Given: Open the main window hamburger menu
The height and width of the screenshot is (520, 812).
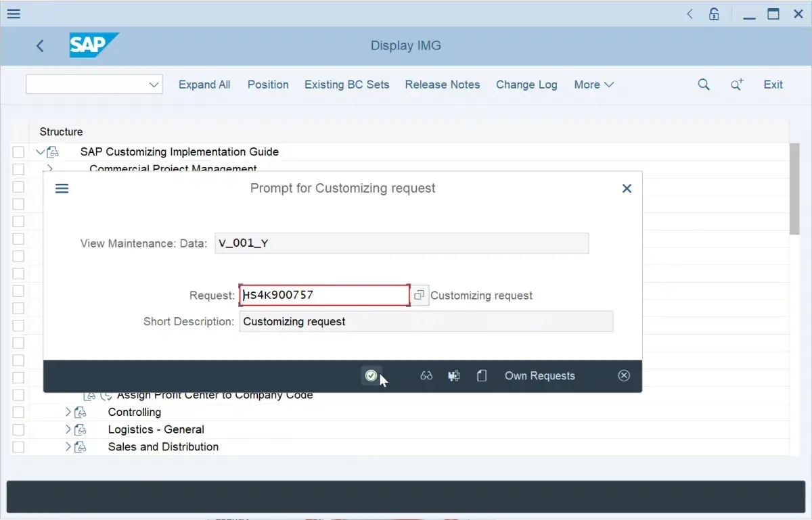Looking at the screenshot, I should pos(13,14).
